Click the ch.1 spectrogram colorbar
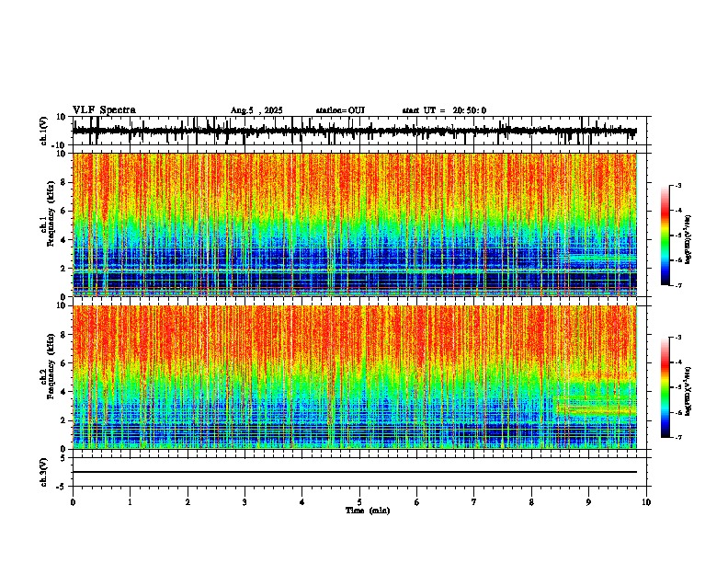728x563 pixels. pos(665,236)
